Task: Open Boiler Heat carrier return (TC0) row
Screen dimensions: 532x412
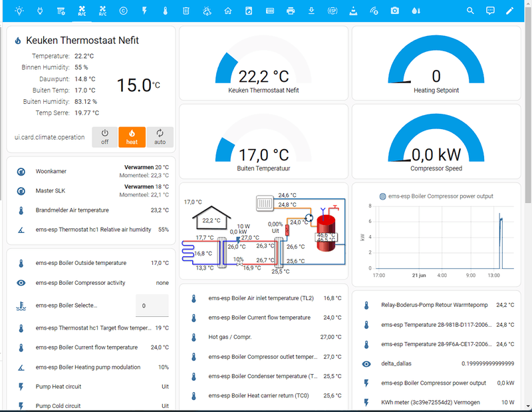Action: (265, 396)
